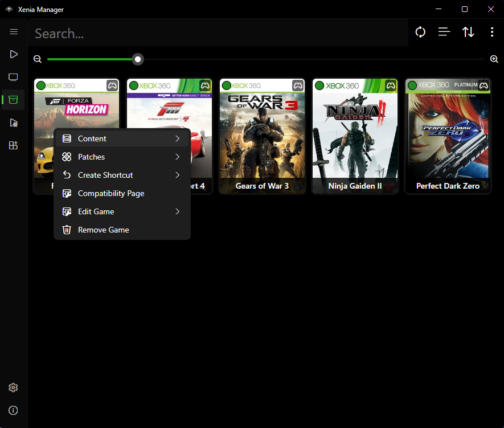Choose Edit Game menu entry
Screen dimensions: 504x428
pyautogui.click(x=122, y=211)
